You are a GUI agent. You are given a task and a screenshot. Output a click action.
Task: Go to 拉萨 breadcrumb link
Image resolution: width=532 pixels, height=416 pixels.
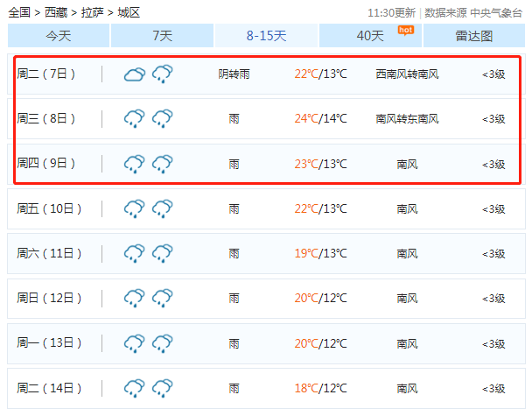(x=92, y=13)
